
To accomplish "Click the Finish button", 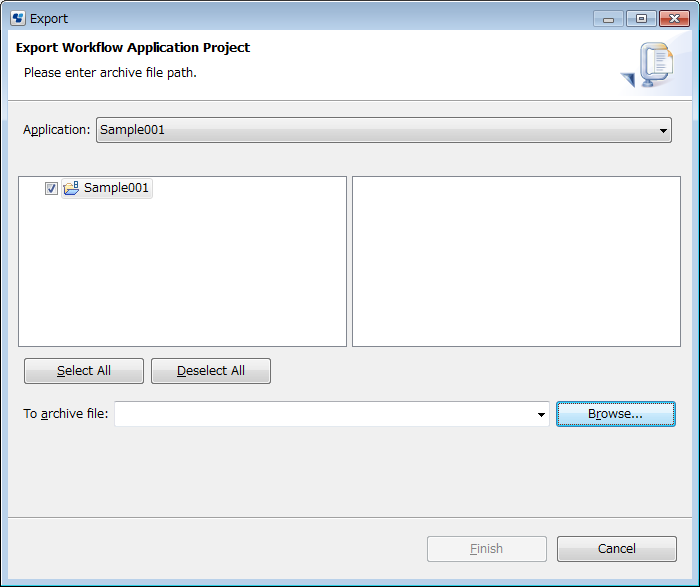I will [x=487, y=549].
